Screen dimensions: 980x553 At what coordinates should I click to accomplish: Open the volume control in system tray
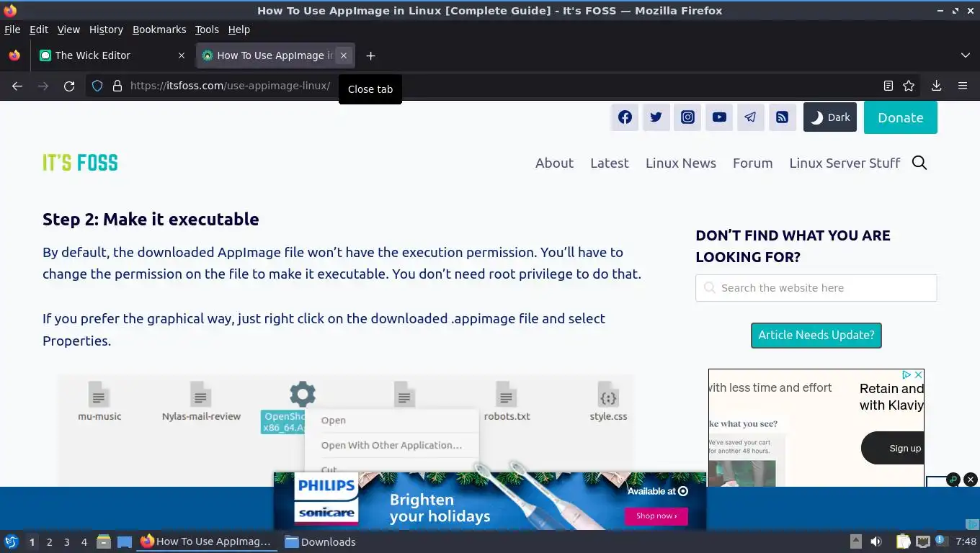[x=876, y=541]
